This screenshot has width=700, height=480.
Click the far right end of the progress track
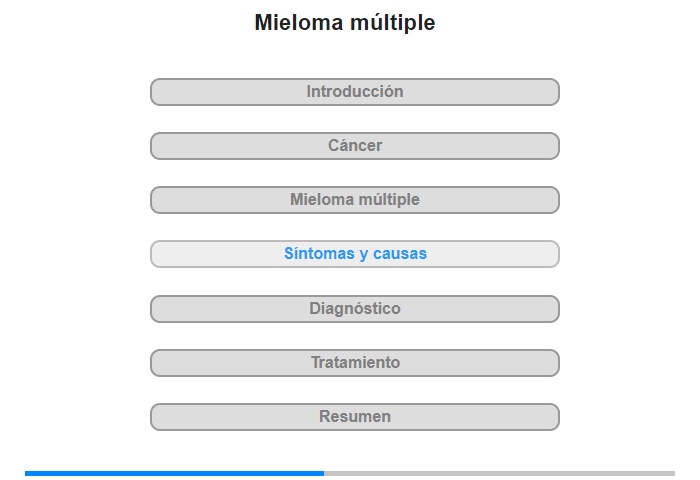[673, 473]
